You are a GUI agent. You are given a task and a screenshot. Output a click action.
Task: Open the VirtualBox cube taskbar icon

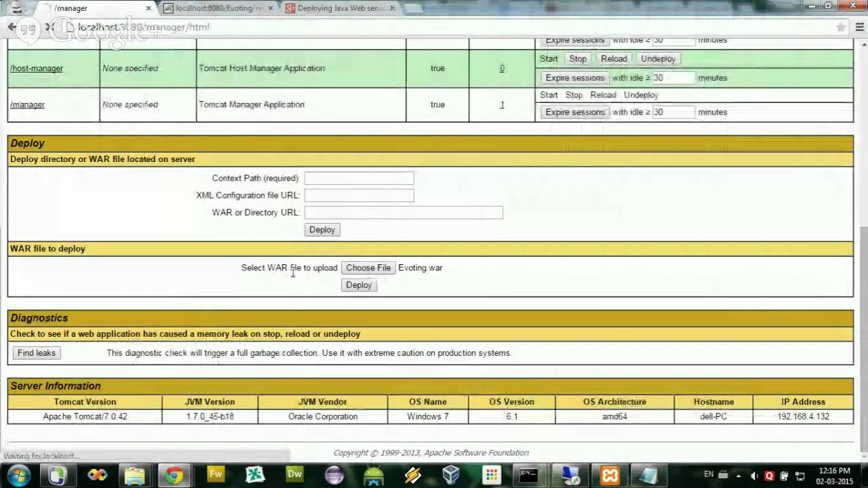[x=452, y=475]
